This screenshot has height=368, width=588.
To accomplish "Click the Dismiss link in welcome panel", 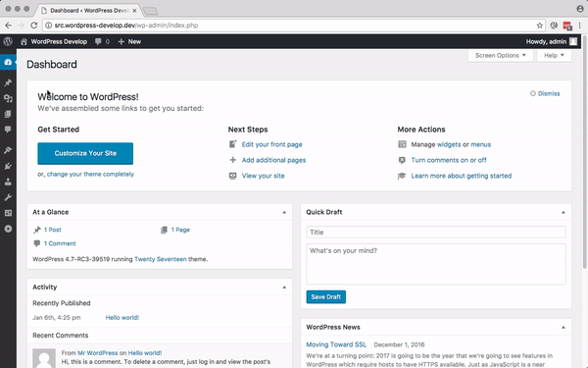I will [x=549, y=93].
